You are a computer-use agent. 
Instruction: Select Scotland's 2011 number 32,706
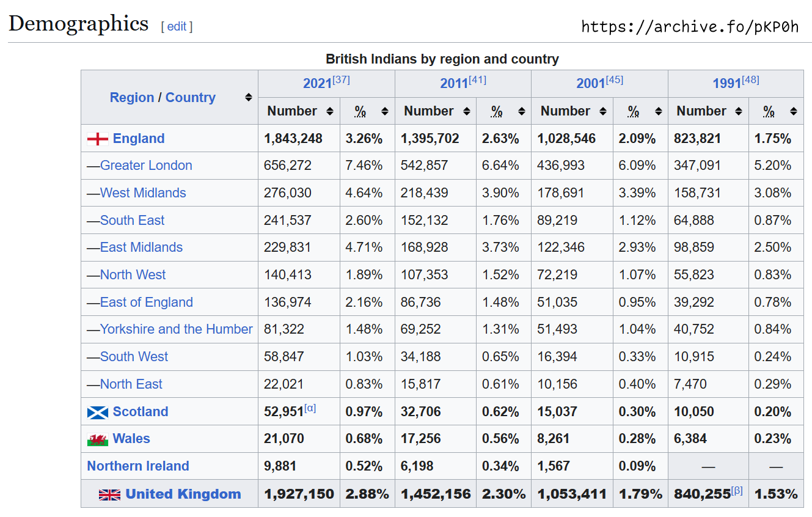tap(421, 412)
